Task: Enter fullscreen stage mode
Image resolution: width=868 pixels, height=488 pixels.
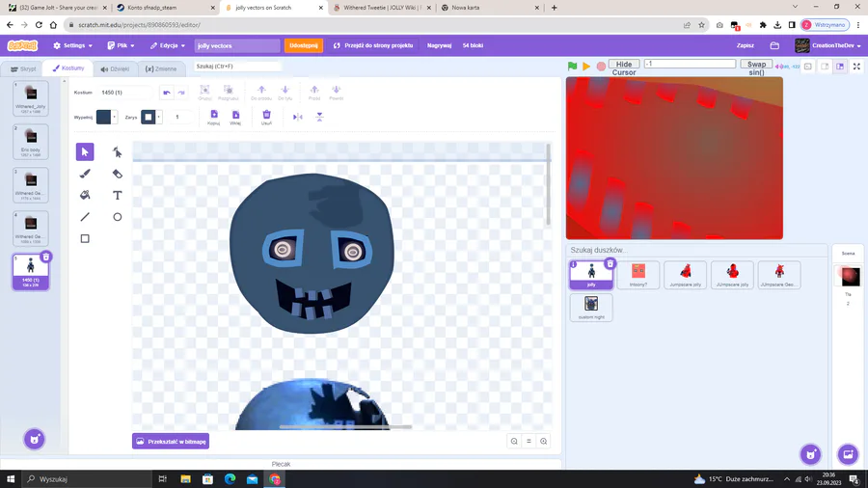Action: [x=856, y=67]
